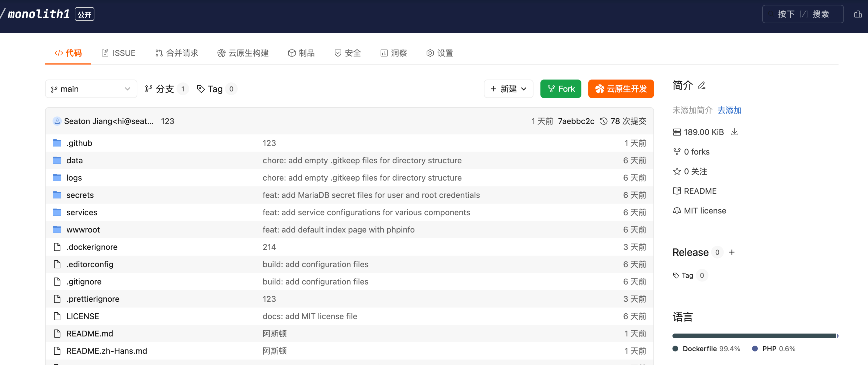868x365 pixels.
Task: Focus the 搜索 search box
Action: pos(803,14)
